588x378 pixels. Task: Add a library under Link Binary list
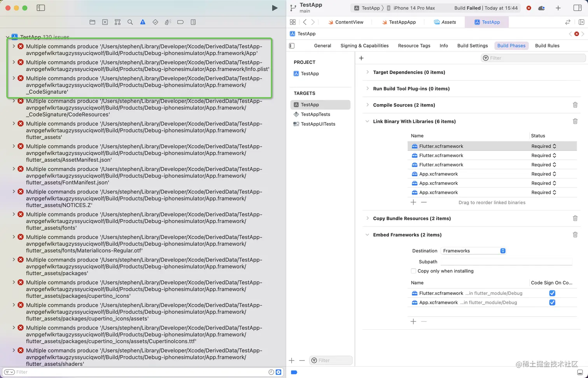pyautogui.click(x=413, y=202)
